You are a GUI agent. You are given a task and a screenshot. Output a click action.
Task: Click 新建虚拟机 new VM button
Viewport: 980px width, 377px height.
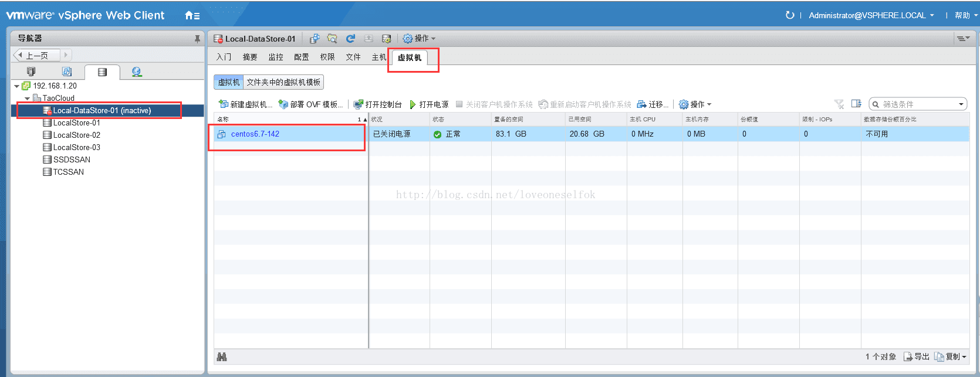pyautogui.click(x=245, y=104)
